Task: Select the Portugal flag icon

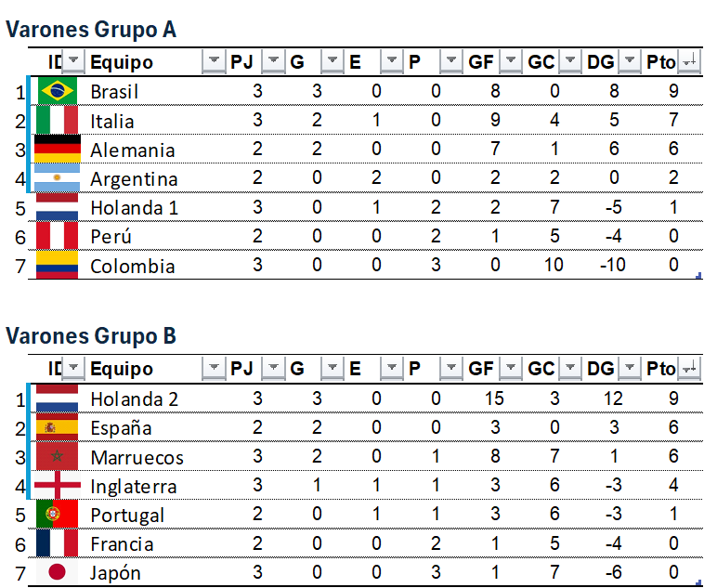Action: (58, 515)
